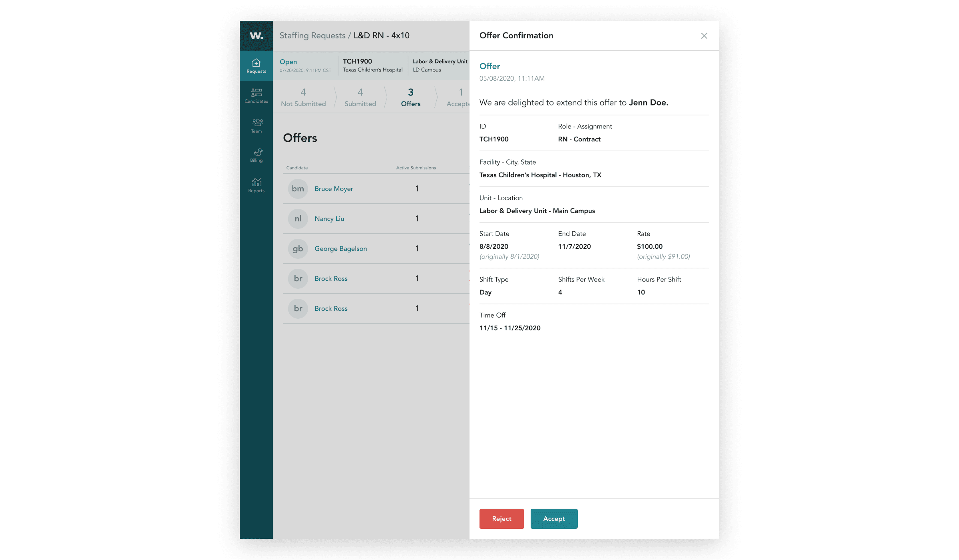The height and width of the screenshot is (560, 959).
Task: Go to the Team sidebar section
Action: [256, 125]
